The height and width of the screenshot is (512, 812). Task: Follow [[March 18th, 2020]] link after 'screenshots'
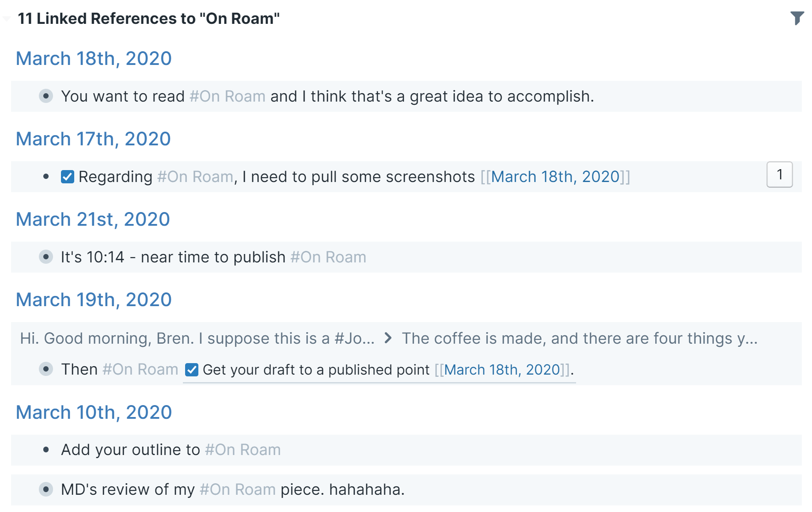coord(555,177)
